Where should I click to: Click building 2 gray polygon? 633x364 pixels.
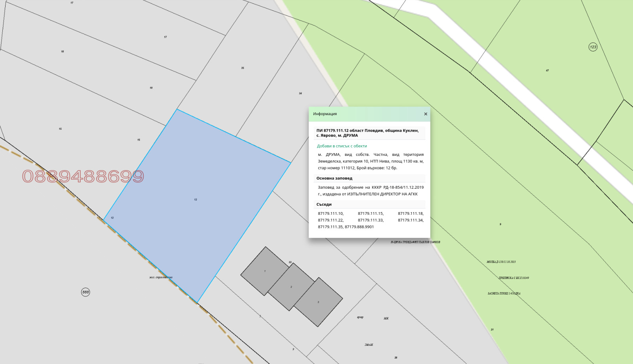(x=292, y=287)
